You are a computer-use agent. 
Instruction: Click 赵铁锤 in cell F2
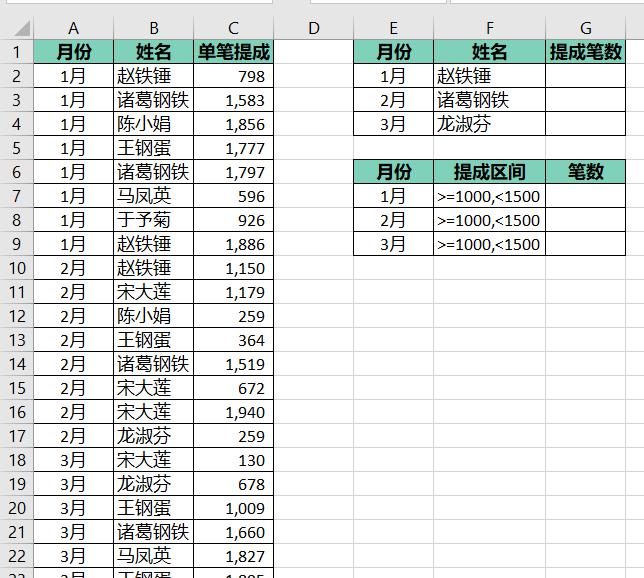point(464,76)
